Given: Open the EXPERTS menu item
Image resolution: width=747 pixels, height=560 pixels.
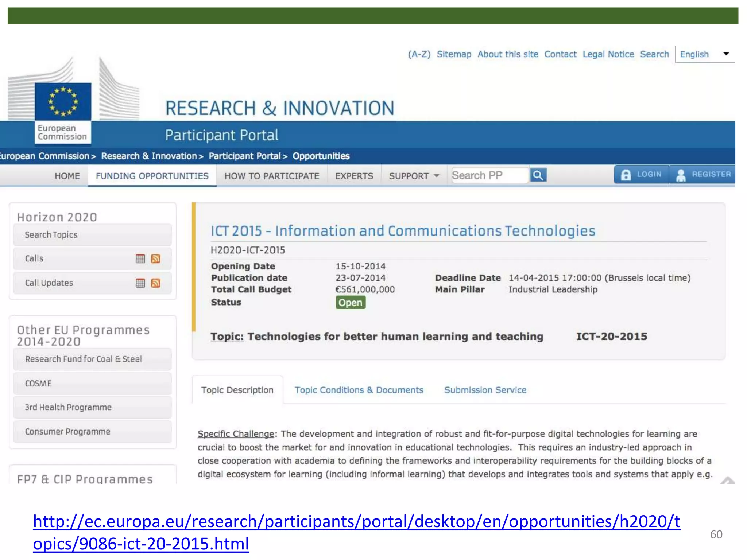Looking at the screenshot, I should (x=354, y=176).
